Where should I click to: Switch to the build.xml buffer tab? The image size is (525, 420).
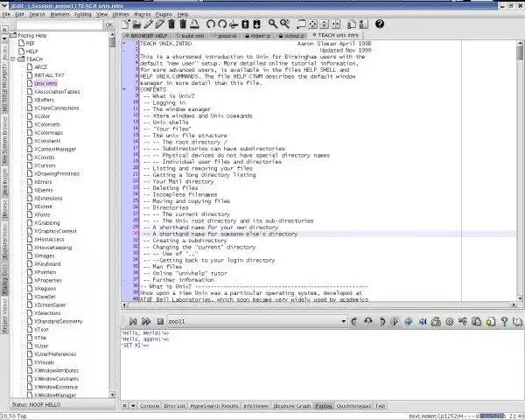[x=190, y=35]
